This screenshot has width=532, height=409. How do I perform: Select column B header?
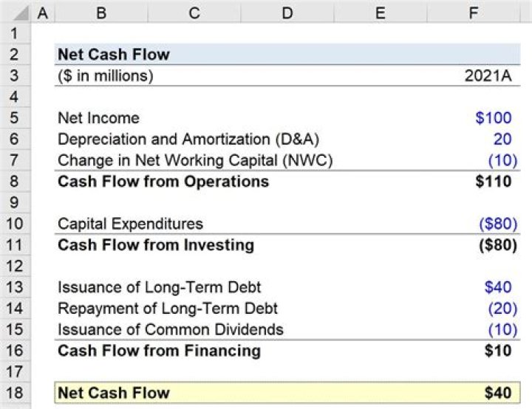100,13
